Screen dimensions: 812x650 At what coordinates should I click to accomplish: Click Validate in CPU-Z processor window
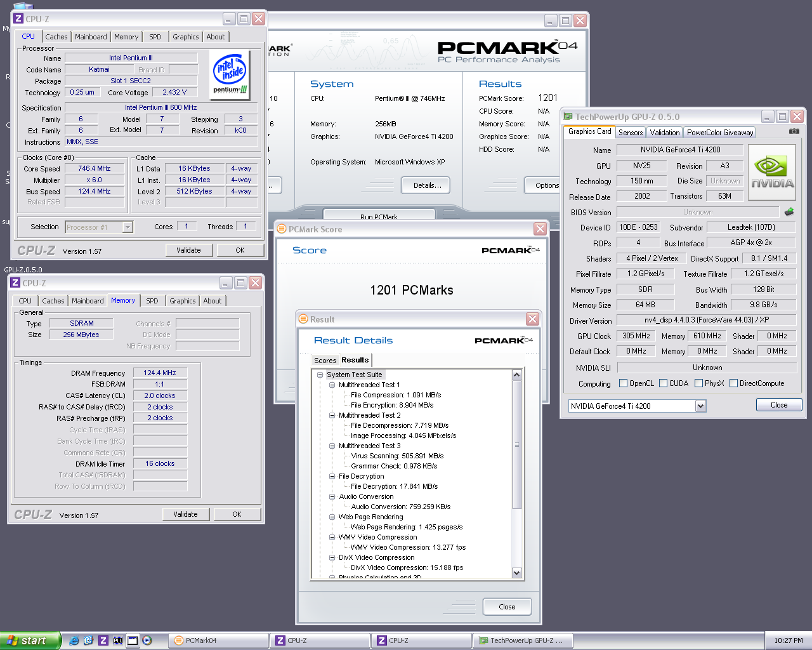[x=188, y=250]
